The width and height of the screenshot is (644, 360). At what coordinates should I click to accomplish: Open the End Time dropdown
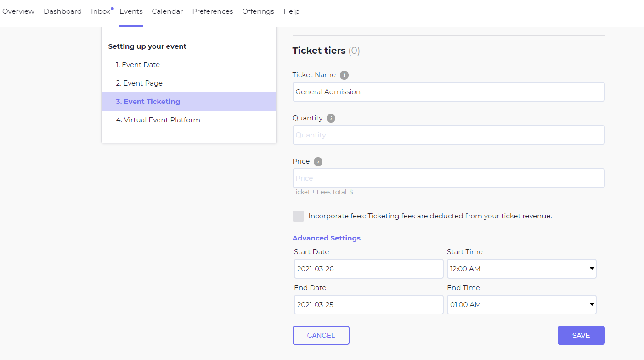click(521, 304)
